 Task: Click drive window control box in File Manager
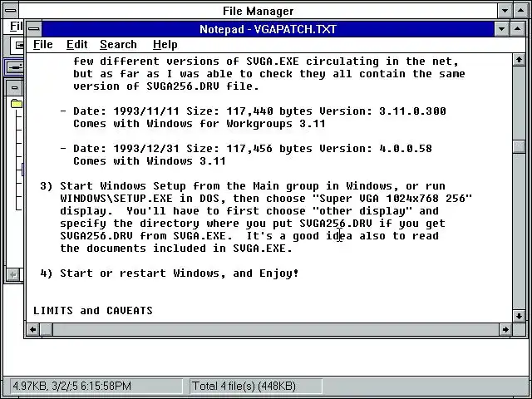pyautogui.click(x=14, y=88)
